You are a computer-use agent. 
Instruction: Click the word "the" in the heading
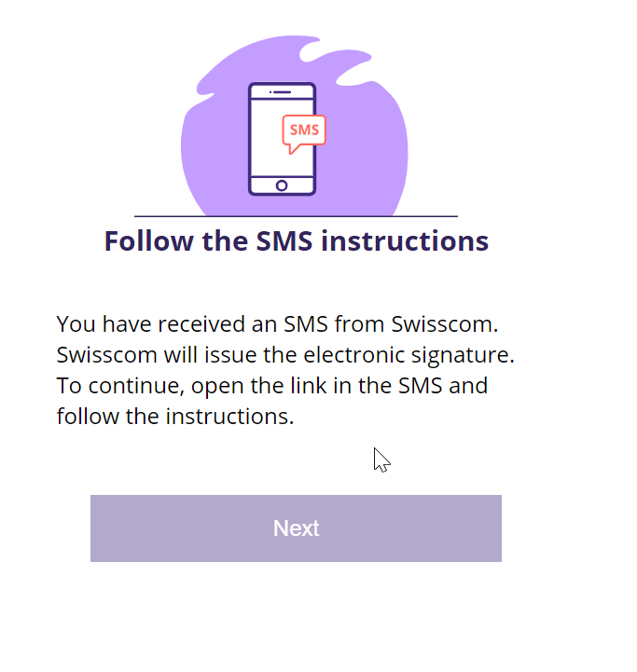(x=224, y=241)
